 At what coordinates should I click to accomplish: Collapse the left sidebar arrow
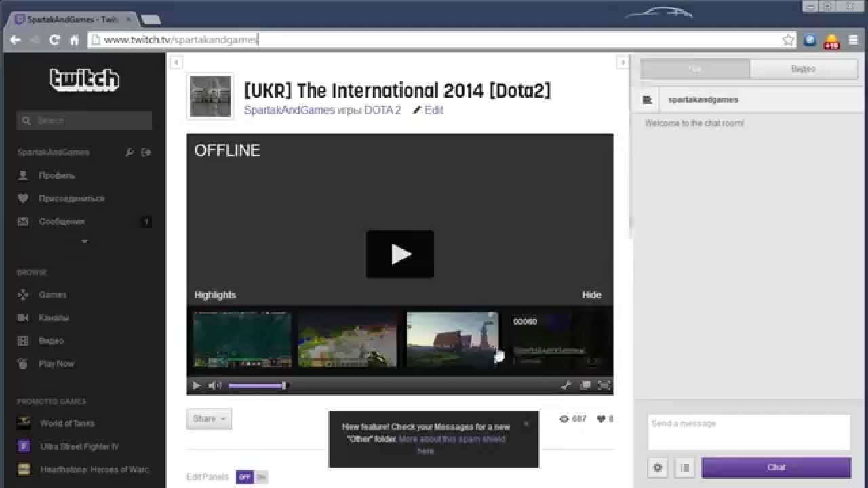click(x=176, y=62)
